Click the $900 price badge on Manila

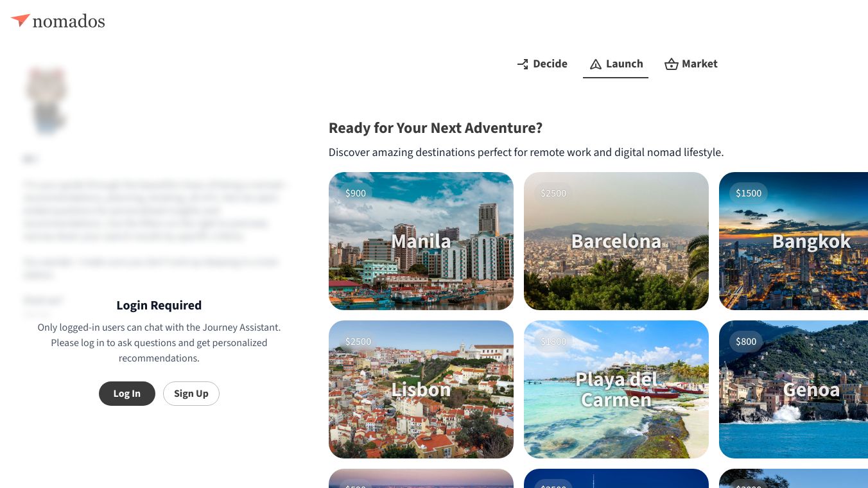tap(356, 193)
